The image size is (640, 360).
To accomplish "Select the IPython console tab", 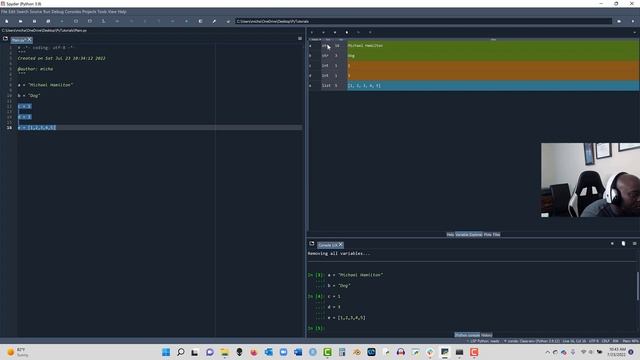I will pos(467,335).
